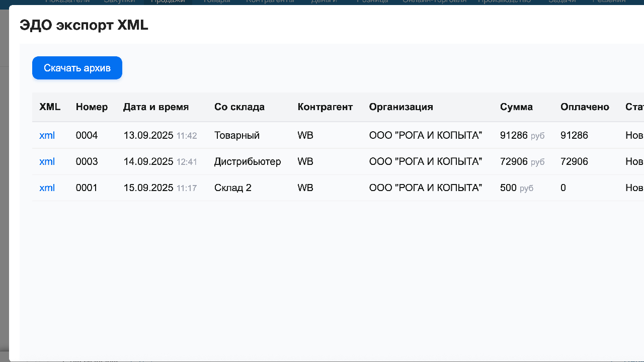Click the Со склада column header
Viewport: 644px width, 362px height.
click(x=239, y=107)
